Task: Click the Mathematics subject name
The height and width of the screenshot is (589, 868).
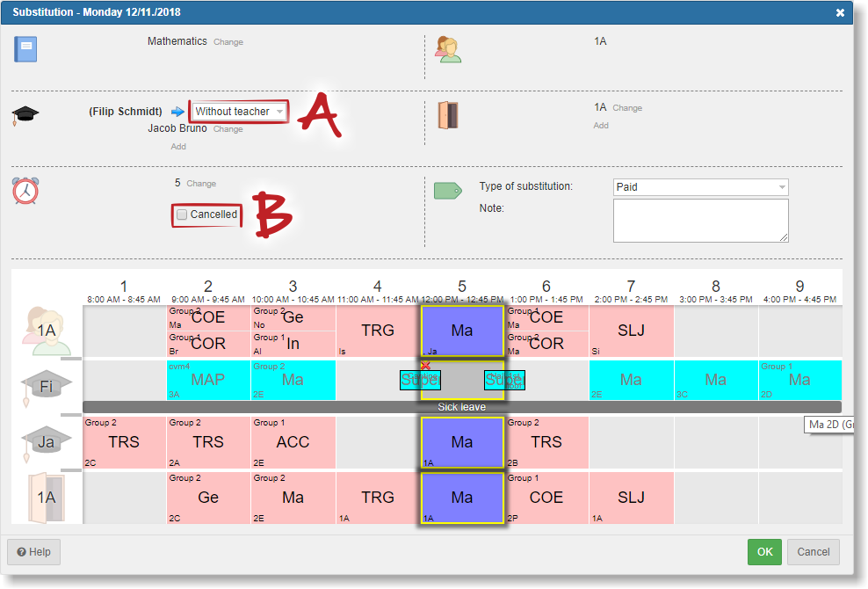Action: pos(177,41)
